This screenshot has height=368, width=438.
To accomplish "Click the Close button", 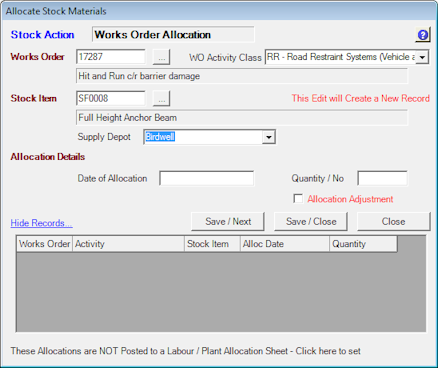I will tap(394, 221).
